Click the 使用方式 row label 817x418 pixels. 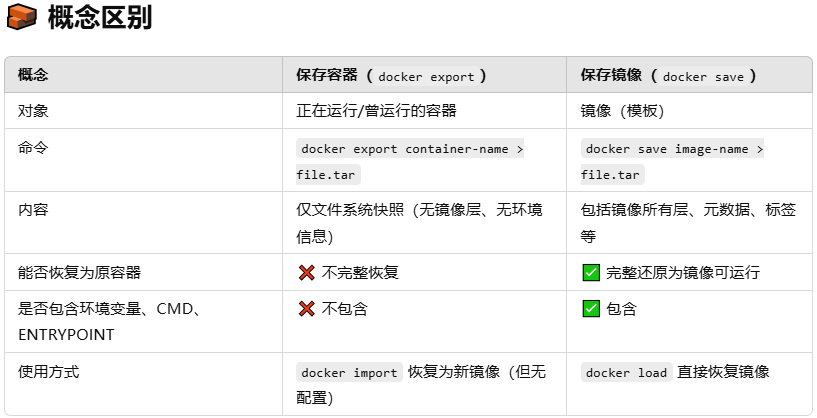(48, 372)
